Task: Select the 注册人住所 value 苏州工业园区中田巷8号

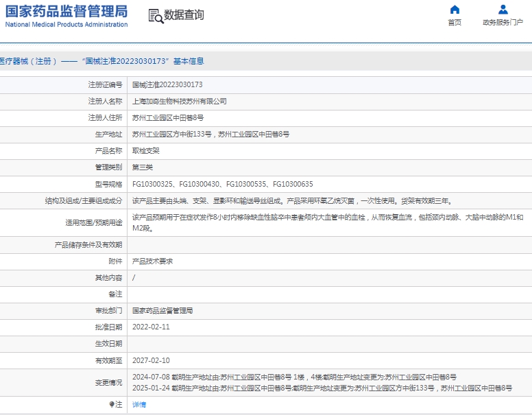Action: [168, 118]
